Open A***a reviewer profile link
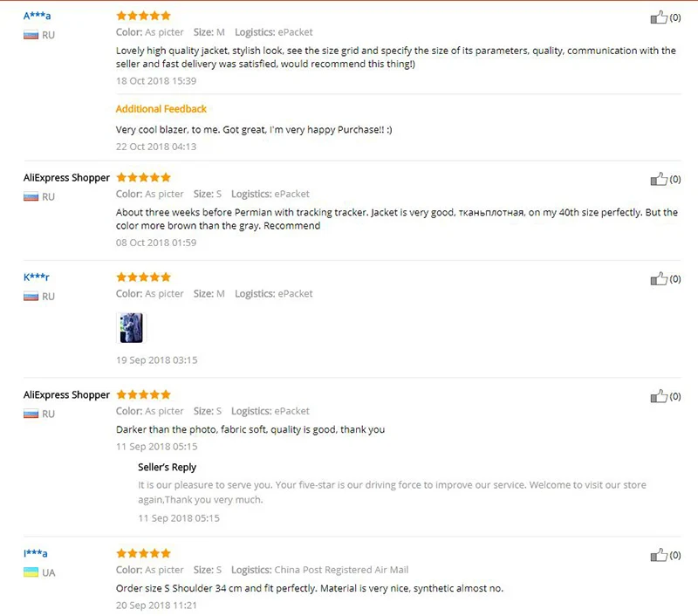This screenshot has width=698, height=616. coord(37,16)
